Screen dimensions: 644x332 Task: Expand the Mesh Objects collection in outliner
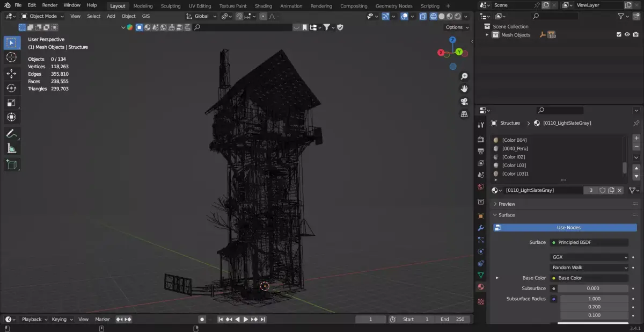click(487, 35)
